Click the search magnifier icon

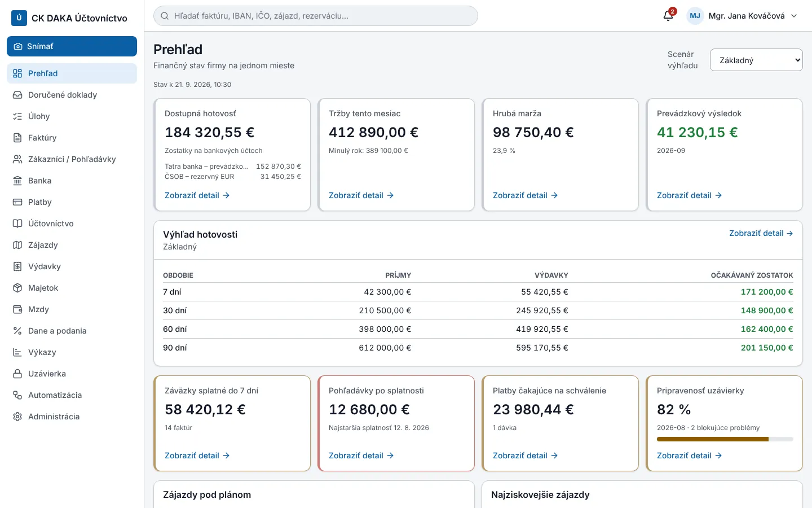pyautogui.click(x=165, y=16)
